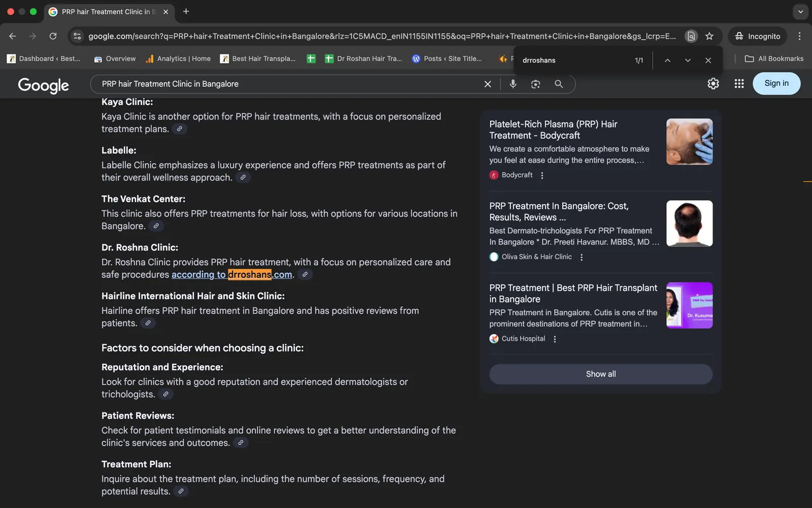Image resolution: width=812 pixels, height=508 pixels.
Task: Open the source link after Kaya Clinic paragraph
Action: click(180, 129)
